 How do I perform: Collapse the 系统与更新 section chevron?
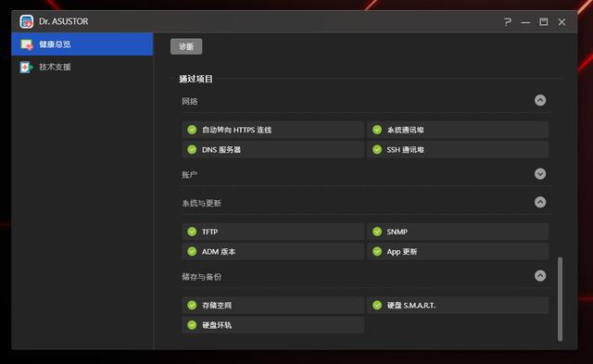540,202
